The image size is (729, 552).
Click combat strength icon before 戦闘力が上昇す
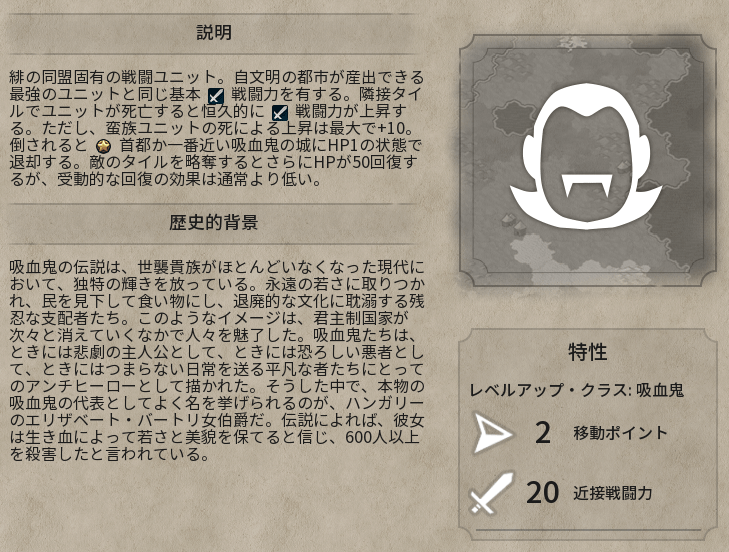coord(279,112)
